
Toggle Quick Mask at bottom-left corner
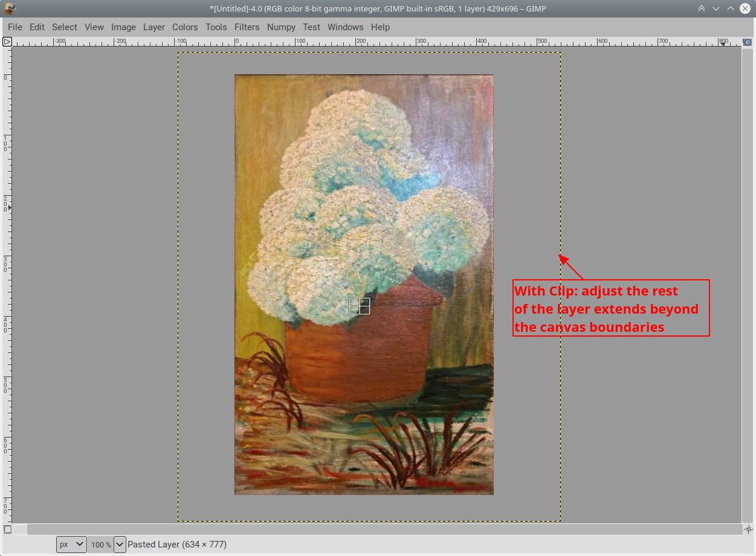coord(7,529)
